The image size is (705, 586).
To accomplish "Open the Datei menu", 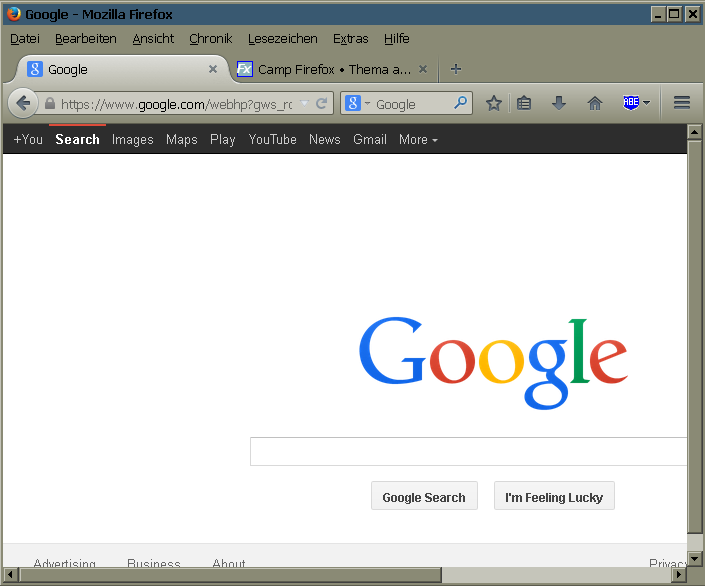I will 25,39.
